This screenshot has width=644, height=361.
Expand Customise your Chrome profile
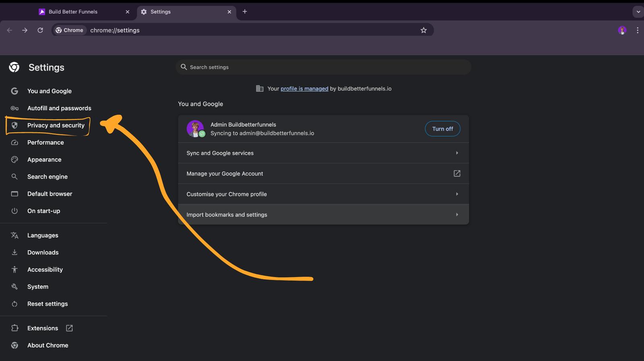tap(323, 194)
